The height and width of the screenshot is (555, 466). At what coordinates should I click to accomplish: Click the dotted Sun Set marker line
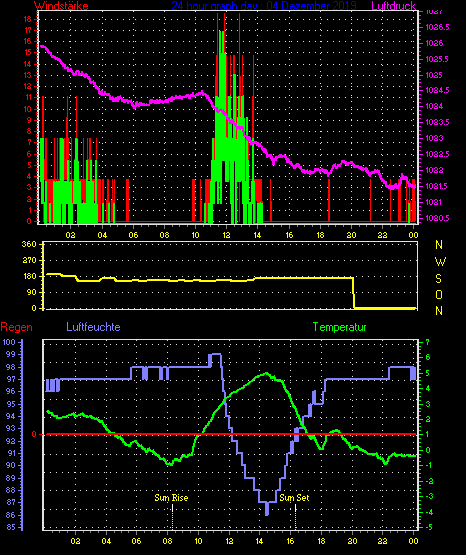point(295,517)
